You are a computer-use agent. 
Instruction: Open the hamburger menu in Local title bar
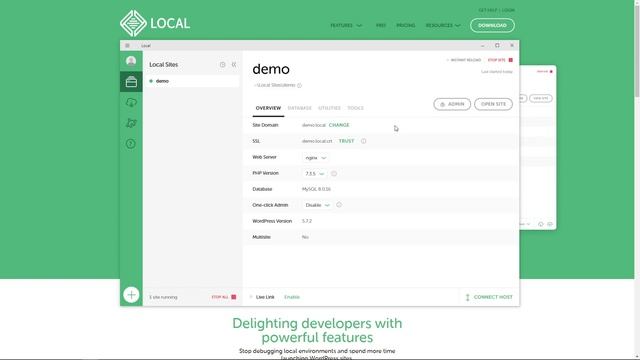click(x=127, y=46)
